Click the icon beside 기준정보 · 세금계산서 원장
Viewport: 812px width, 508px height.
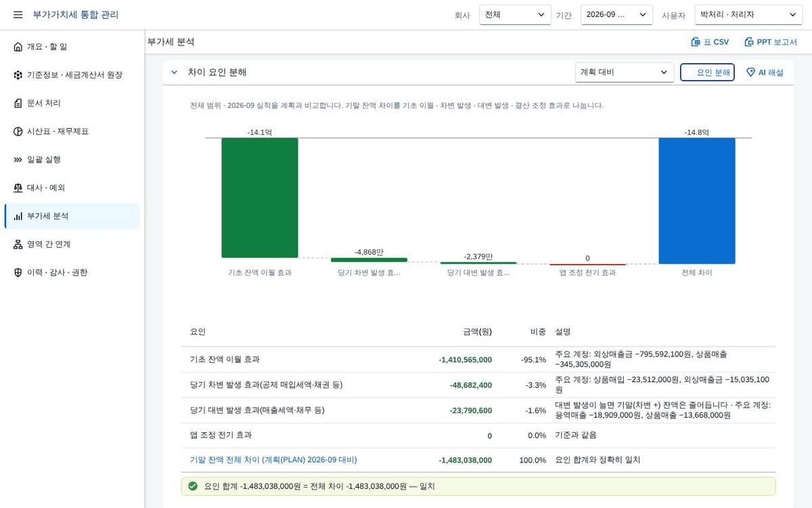pos(18,75)
